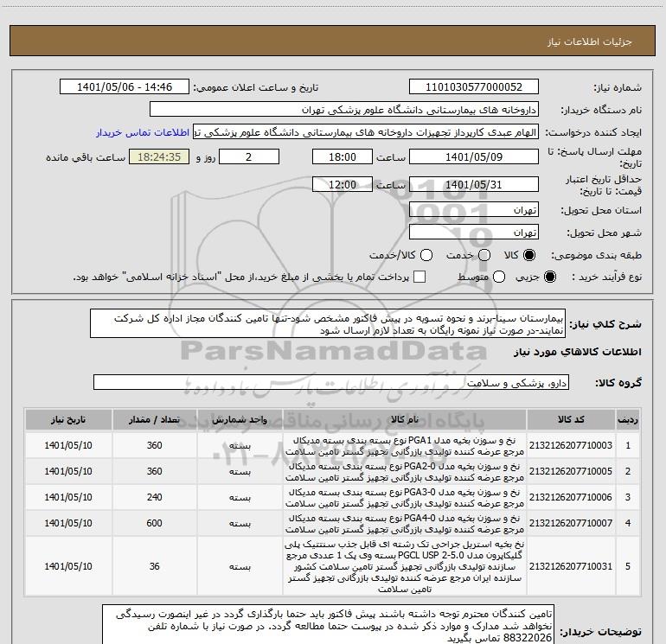
Task: Click the جزئیات اطلاعات نیاز header title
Action: pyautogui.click(x=590, y=41)
